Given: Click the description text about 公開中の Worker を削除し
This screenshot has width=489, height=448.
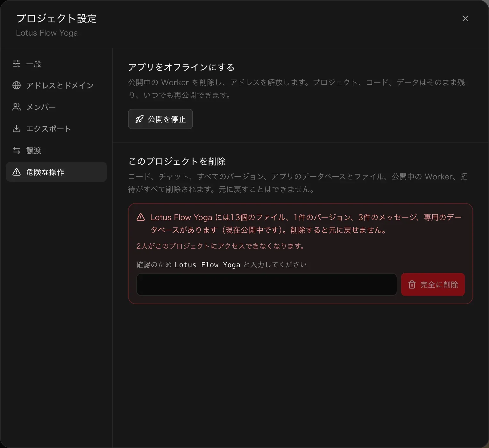Looking at the screenshot, I should tap(296, 89).
